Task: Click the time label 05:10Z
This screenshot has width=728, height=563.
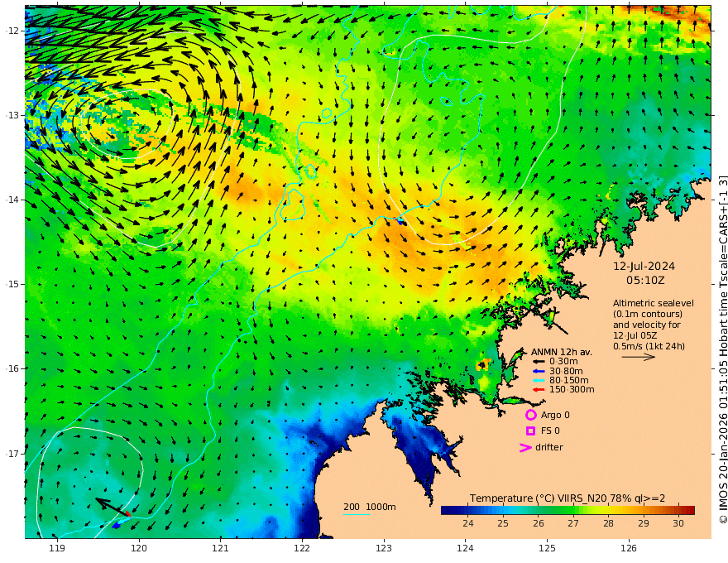Action: pyautogui.click(x=645, y=281)
